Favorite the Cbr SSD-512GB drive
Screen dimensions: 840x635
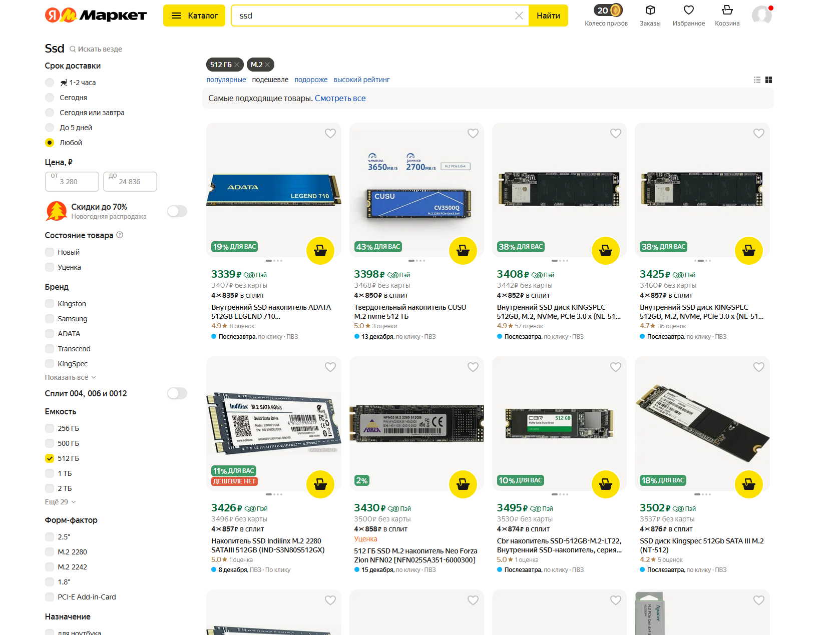coord(616,367)
